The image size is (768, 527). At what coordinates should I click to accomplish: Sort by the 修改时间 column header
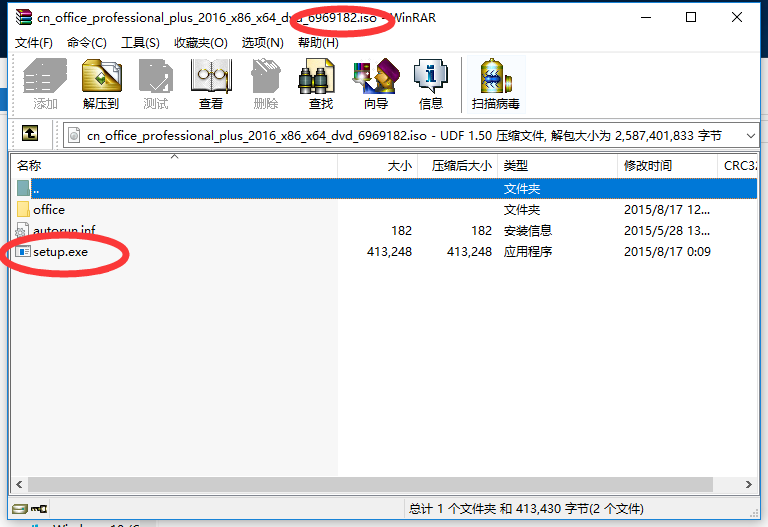[x=648, y=166]
